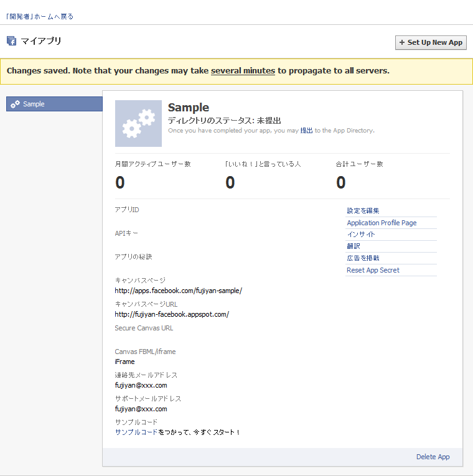Click the email under サポートメールアドレス
Image resolution: width=473 pixels, height=476 pixels.
tap(141, 409)
